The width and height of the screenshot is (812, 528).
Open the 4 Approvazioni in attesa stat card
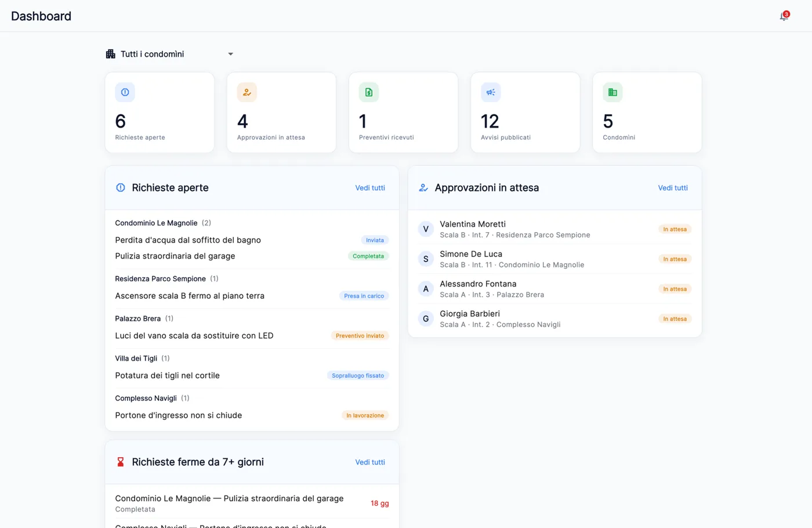click(281, 113)
